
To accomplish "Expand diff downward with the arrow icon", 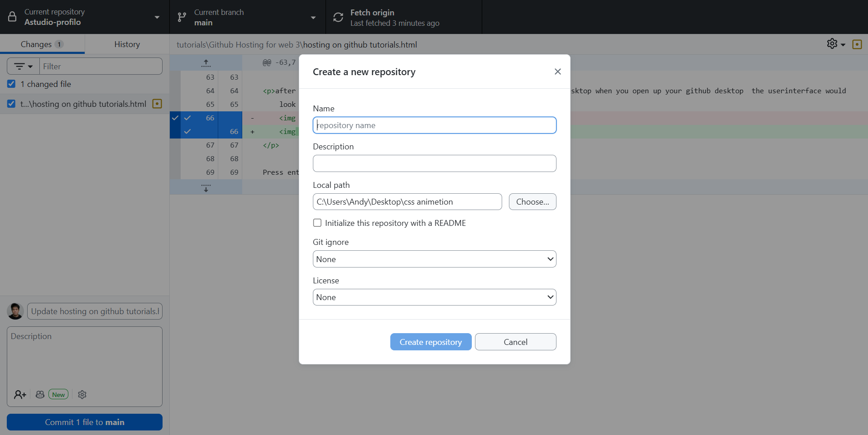I will click(206, 188).
